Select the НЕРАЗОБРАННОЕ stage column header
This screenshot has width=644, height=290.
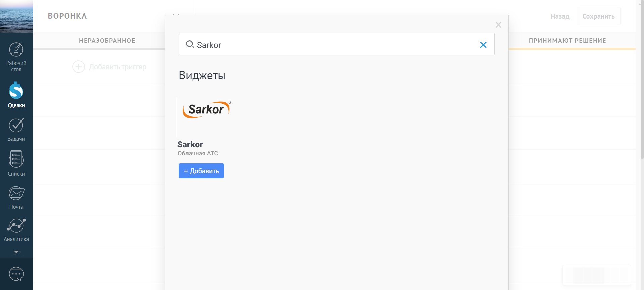(107, 41)
